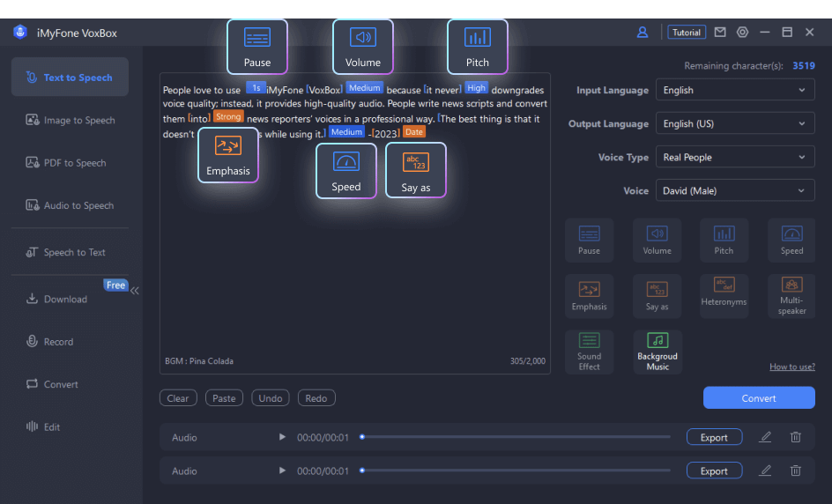Click the Volume tool in the right panel
This screenshot has height=504, width=832.
(x=657, y=240)
